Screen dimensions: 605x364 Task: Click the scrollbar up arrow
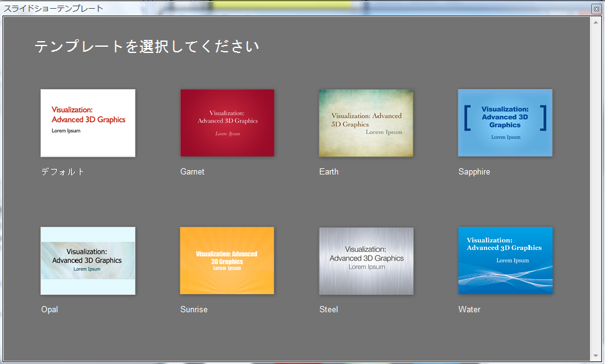coord(596,22)
